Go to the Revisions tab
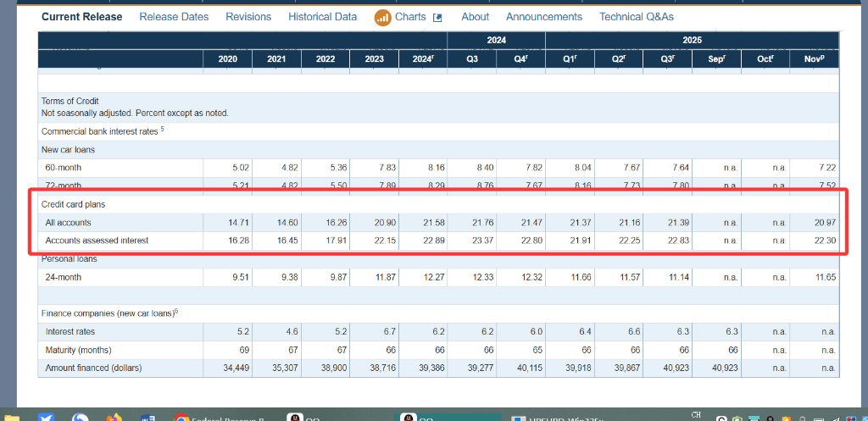Screen dimensions: 868x421 click(248, 17)
